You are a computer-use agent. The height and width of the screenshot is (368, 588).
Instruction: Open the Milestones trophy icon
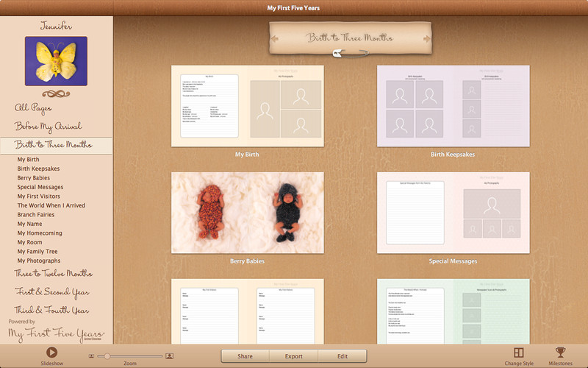pyautogui.click(x=560, y=353)
